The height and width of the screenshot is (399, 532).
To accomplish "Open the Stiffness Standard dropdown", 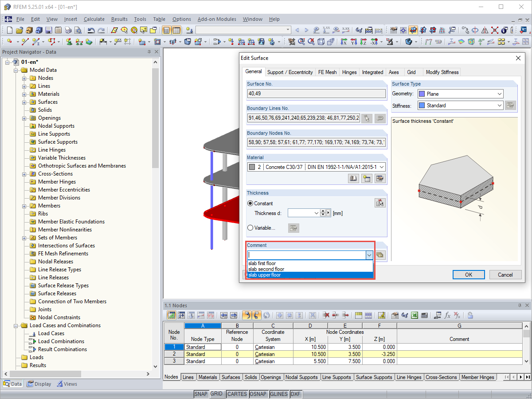I will pyautogui.click(x=500, y=106).
